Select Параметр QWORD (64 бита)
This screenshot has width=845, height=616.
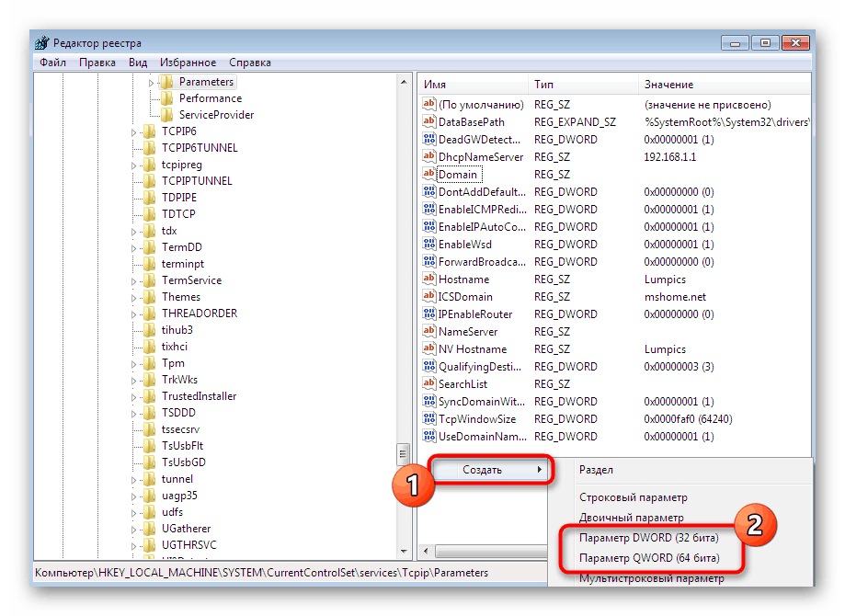pyautogui.click(x=649, y=558)
